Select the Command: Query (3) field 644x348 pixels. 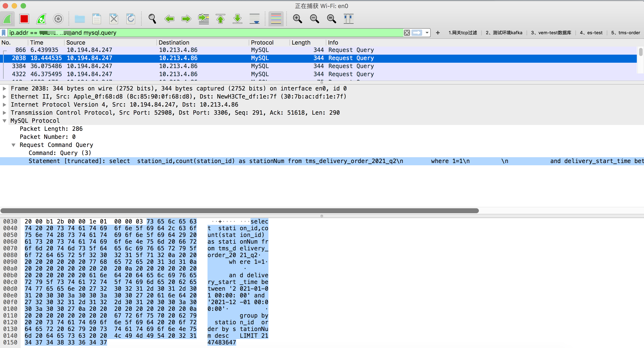(60, 153)
